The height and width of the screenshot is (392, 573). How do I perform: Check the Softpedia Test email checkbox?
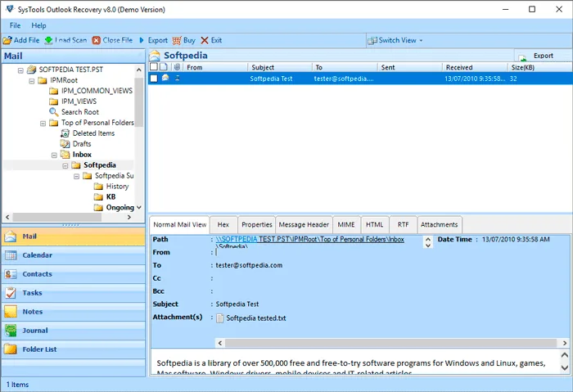point(154,79)
